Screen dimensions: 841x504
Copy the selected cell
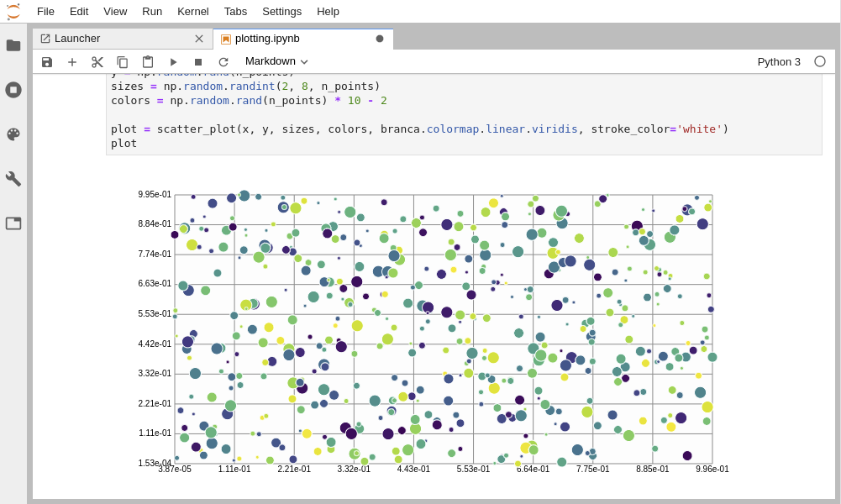[123, 62]
